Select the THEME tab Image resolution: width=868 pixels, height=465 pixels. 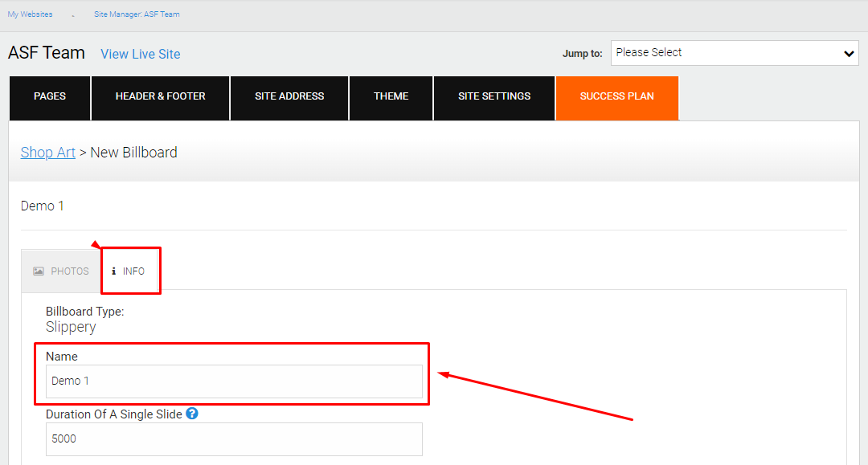tap(391, 98)
